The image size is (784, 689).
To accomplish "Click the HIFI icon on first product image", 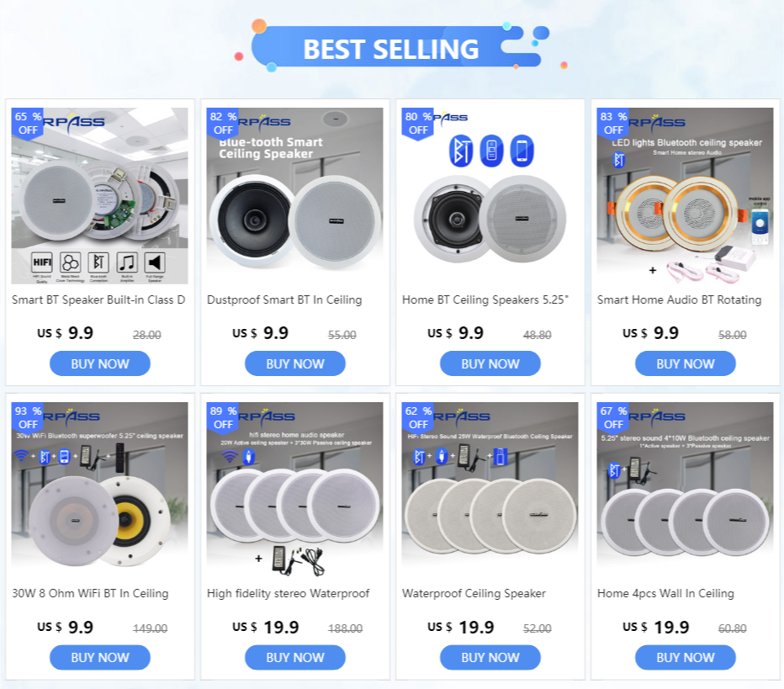I will click(42, 262).
